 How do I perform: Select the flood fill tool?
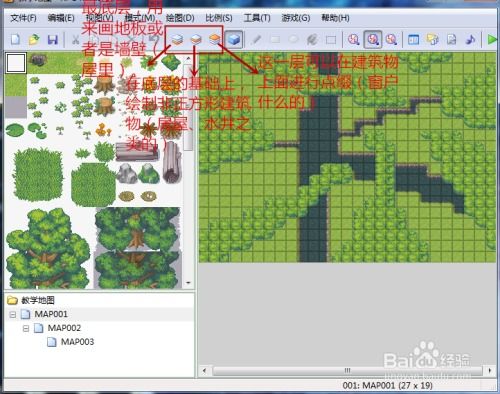tap(312, 40)
